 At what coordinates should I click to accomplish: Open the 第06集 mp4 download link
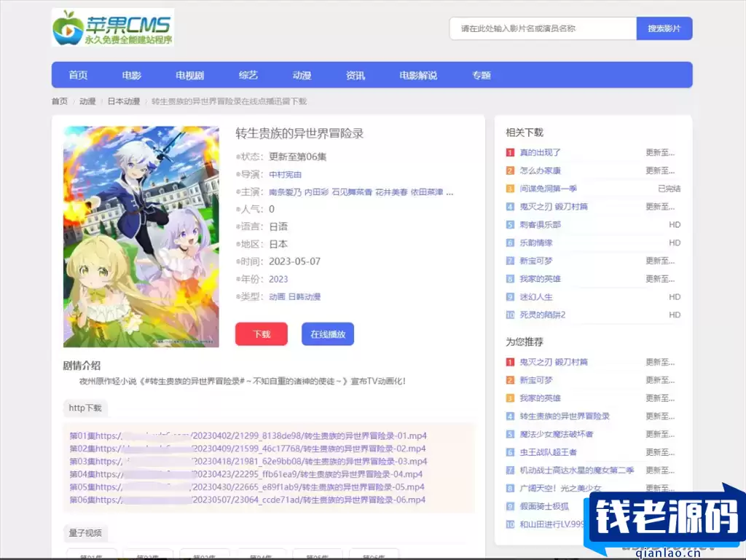[248, 500]
